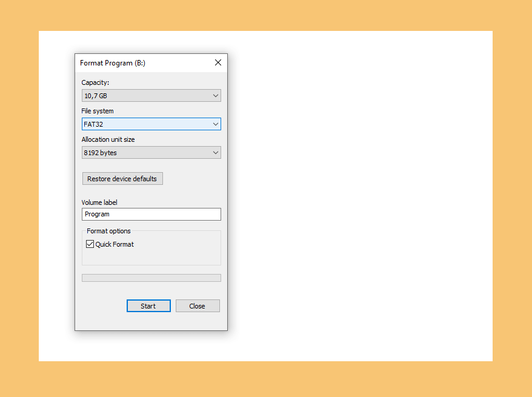Click the Format options group heading

click(x=108, y=231)
